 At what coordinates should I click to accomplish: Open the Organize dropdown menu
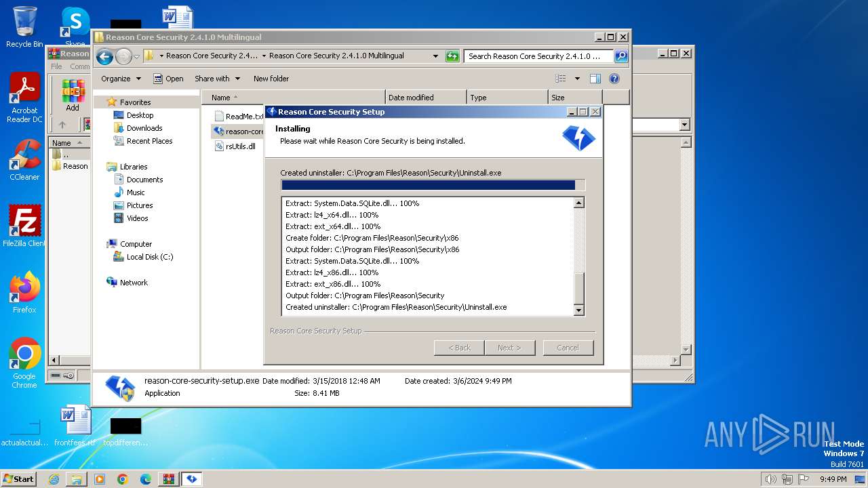[121, 79]
